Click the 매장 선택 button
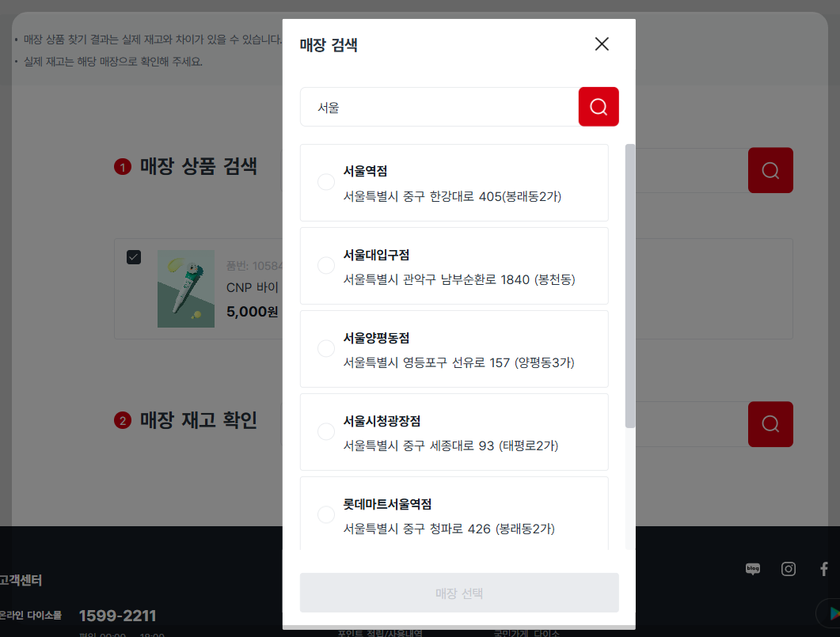This screenshot has height=637, width=840. [459, 593]
